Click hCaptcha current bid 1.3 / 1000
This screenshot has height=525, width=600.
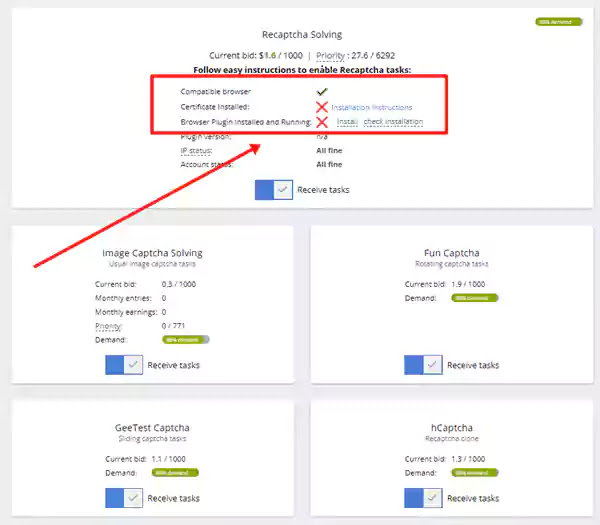point(468,459)
